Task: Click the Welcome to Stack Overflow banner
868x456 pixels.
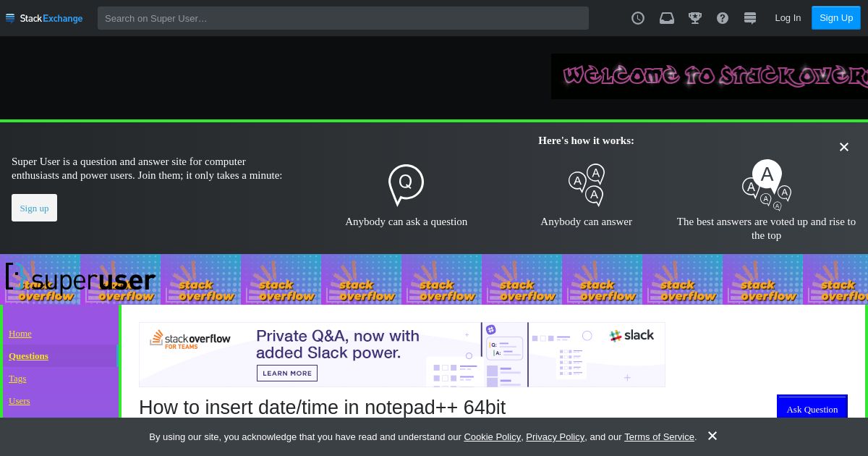Action: (710, 76)
